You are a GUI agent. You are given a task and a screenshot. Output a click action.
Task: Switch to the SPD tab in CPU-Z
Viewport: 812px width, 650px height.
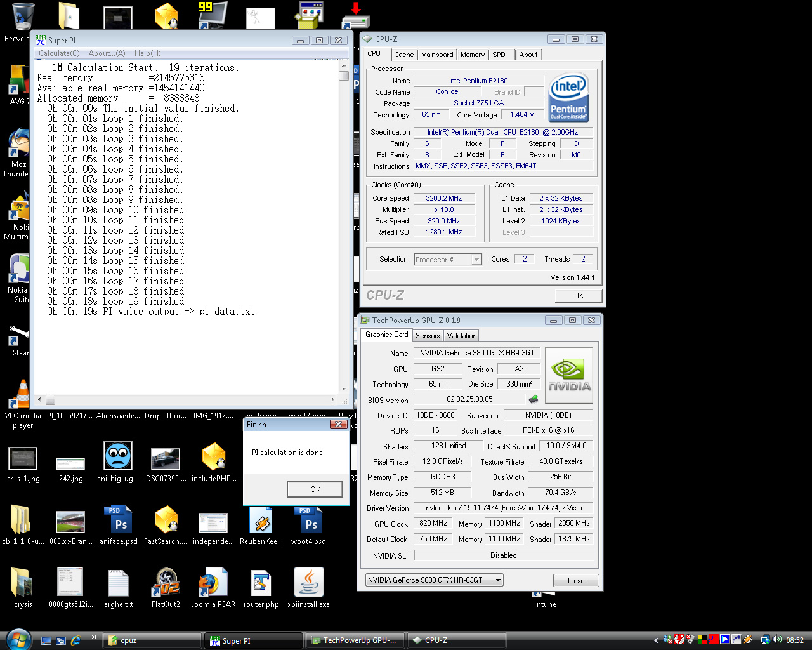[x=499, y=55]
